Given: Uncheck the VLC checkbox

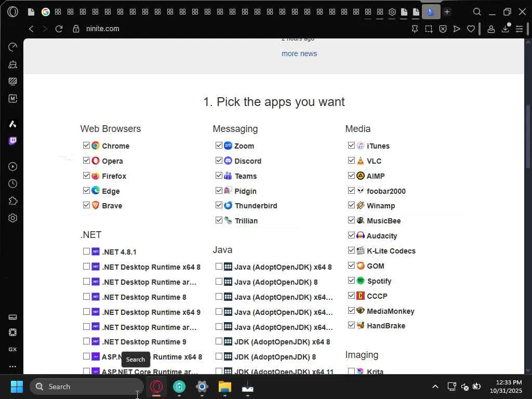Looking at the screenshot, I should click(351, 161).
